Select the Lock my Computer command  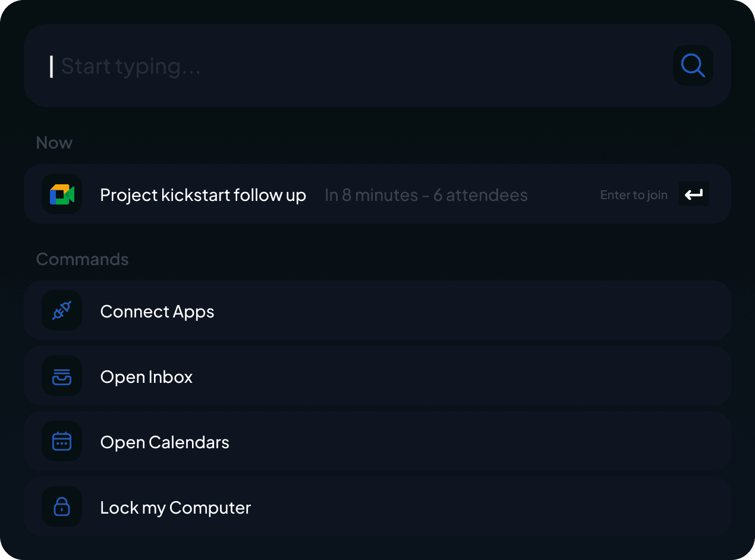tap(378, 506)
